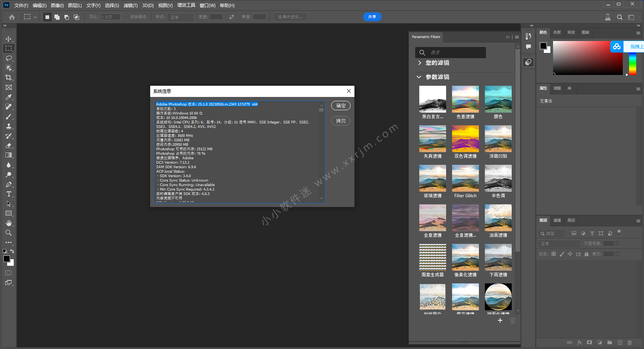The width and height of the screenshot is (644, 349).
Task: Select the Object Selection tool
Action: click(9, 68)
